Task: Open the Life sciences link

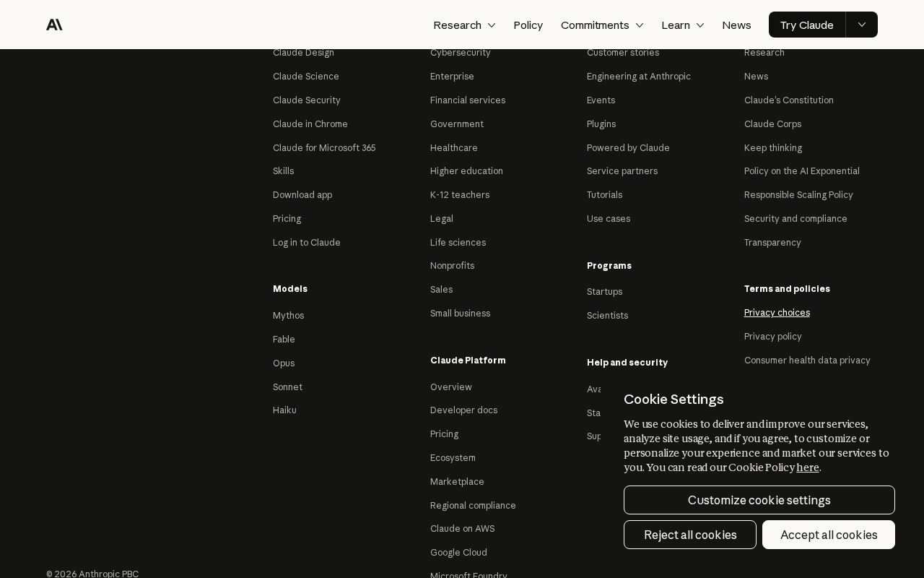Action: [458, 242]
